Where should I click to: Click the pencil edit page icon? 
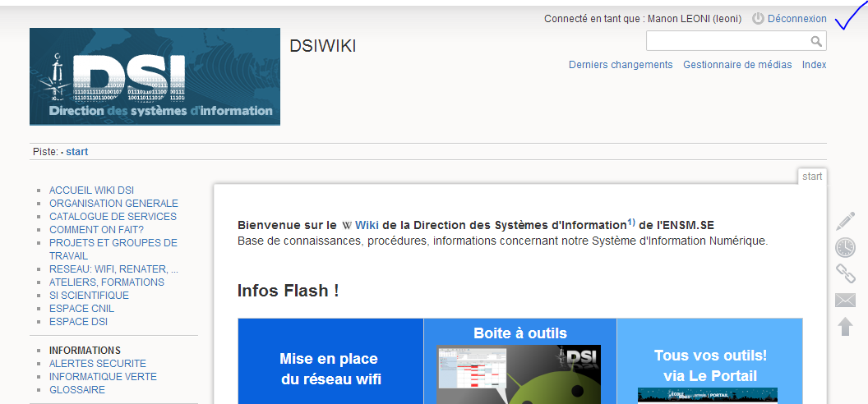[x=845, y=221]
